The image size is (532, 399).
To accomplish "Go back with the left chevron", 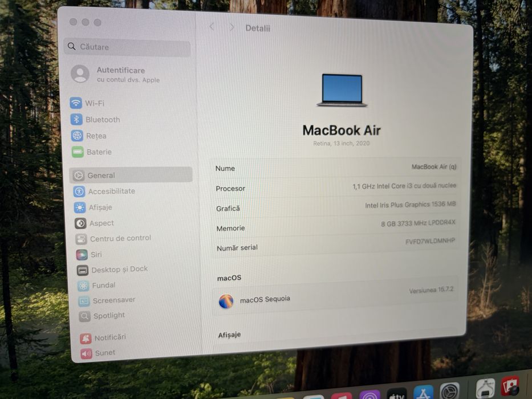I will 212,26.
